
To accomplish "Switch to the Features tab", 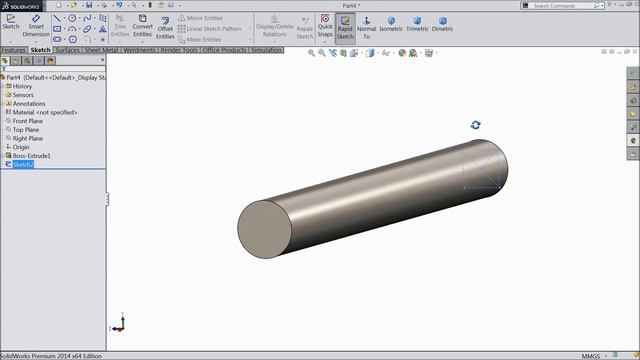I will (x=13, y=50).
